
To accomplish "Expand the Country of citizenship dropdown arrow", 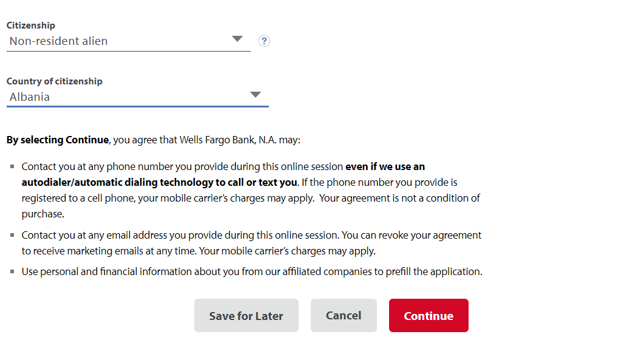I will pos(256,95).
